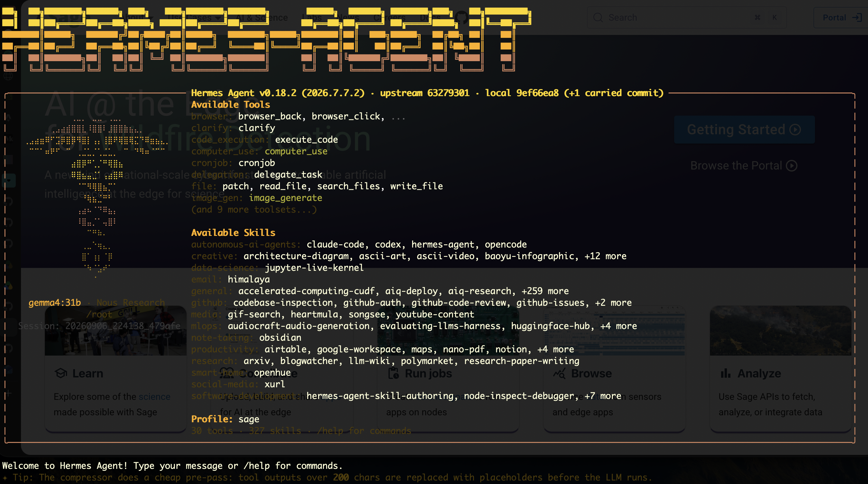Click the 'cronjob' tool name
This screenshot has height=484, width=868.
(x=256, y=163)
